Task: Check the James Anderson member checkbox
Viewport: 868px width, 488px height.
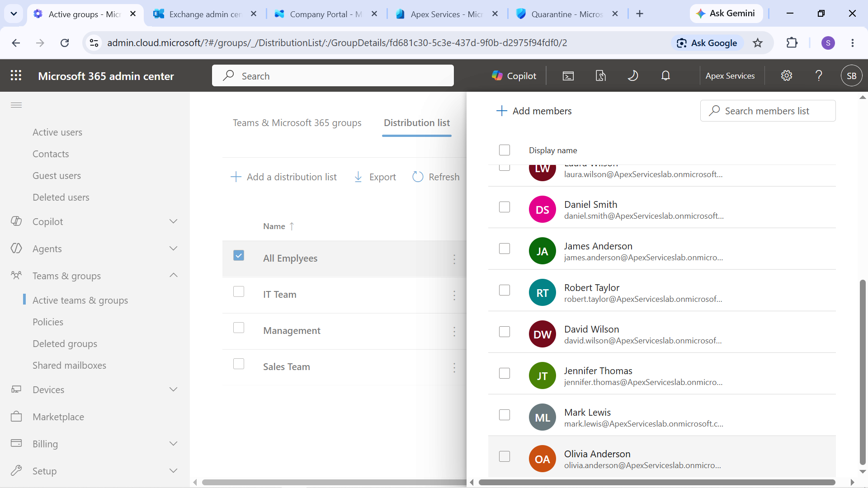Action: [505, 249]
